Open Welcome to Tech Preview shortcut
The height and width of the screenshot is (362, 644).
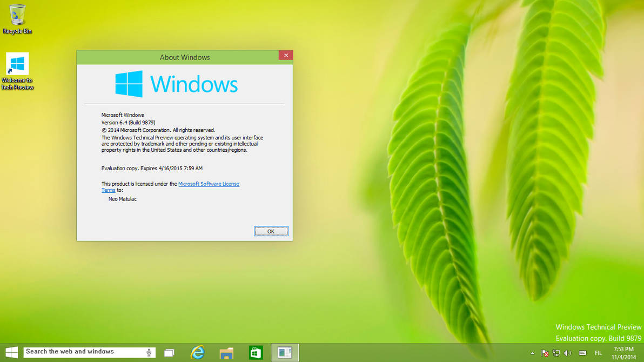pos(17,71)
